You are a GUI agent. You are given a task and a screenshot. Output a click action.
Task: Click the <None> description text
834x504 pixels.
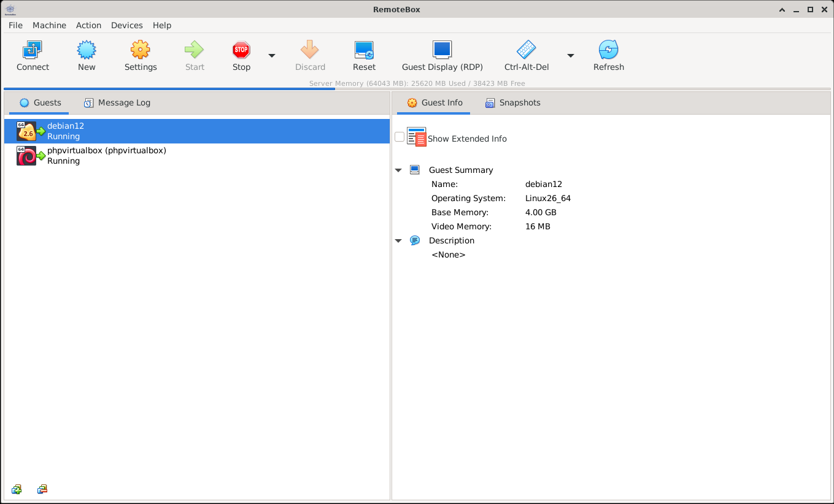pos(448,254)
